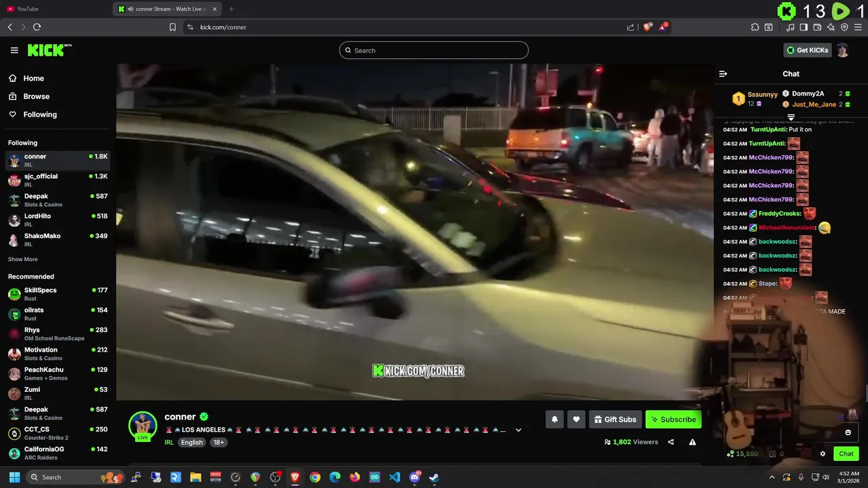Toggle notification bell for conner
The image size is (868, 488).
[555, 420]
